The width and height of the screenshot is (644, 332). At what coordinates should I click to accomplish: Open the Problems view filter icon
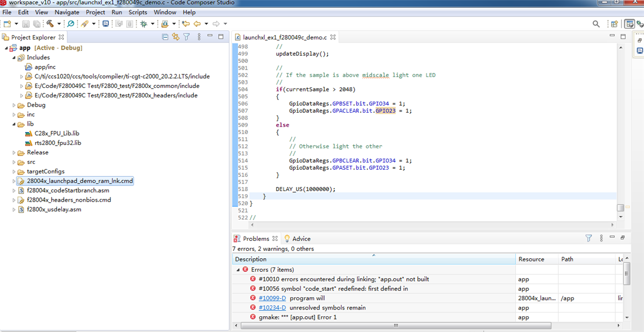pyautogui.click(x=589, y=238)
